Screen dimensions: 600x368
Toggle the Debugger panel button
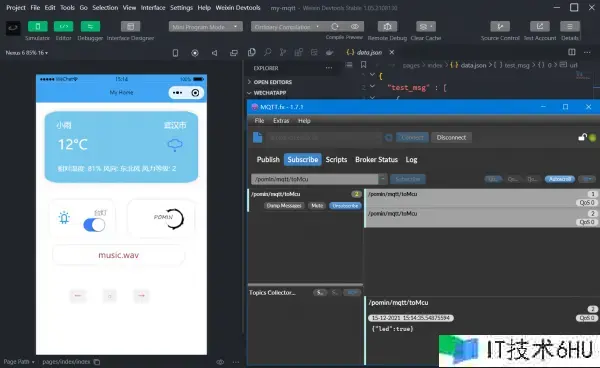point(90,26)
